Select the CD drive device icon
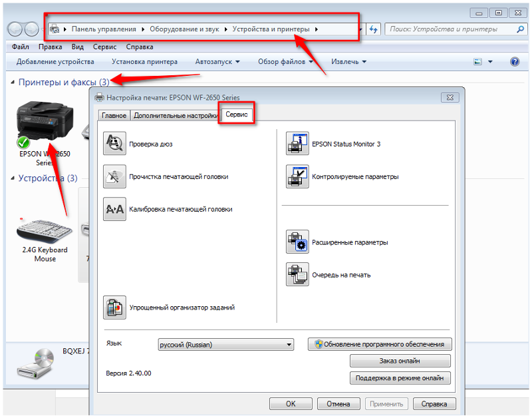 [36, 363]
